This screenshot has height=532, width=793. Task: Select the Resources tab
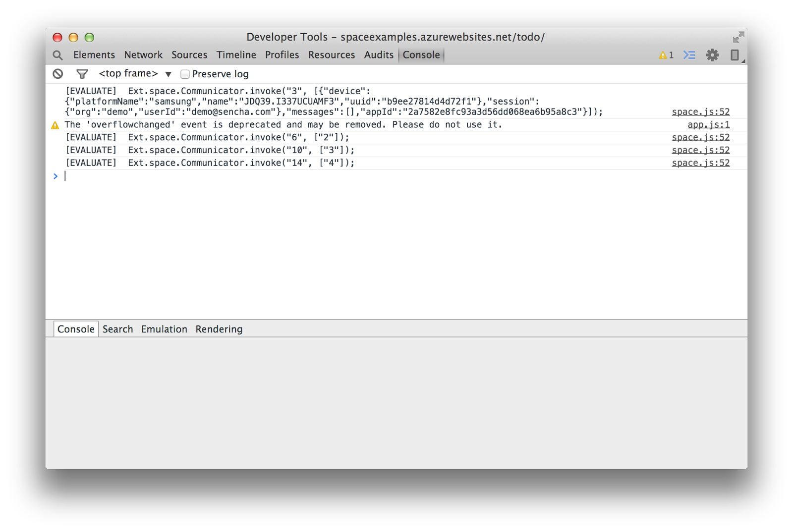coord(332,55)
